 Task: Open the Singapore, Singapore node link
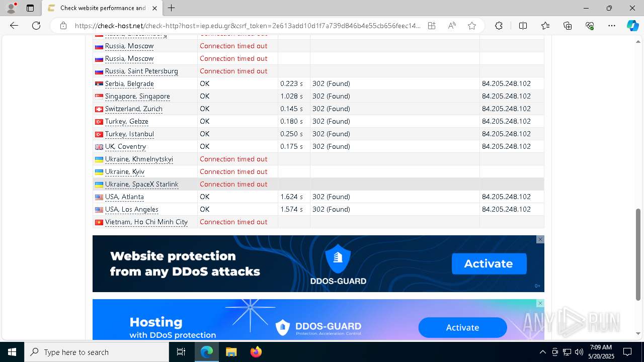click(x=137, y=96)
